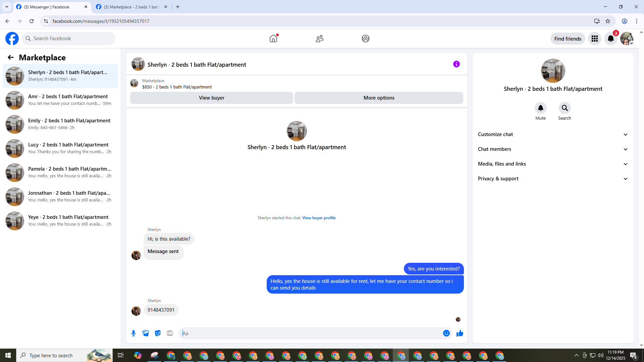This screenshot has height=362, width=644.
Task: Open the sticker picker icon
Action: click(x=158, y=333)
